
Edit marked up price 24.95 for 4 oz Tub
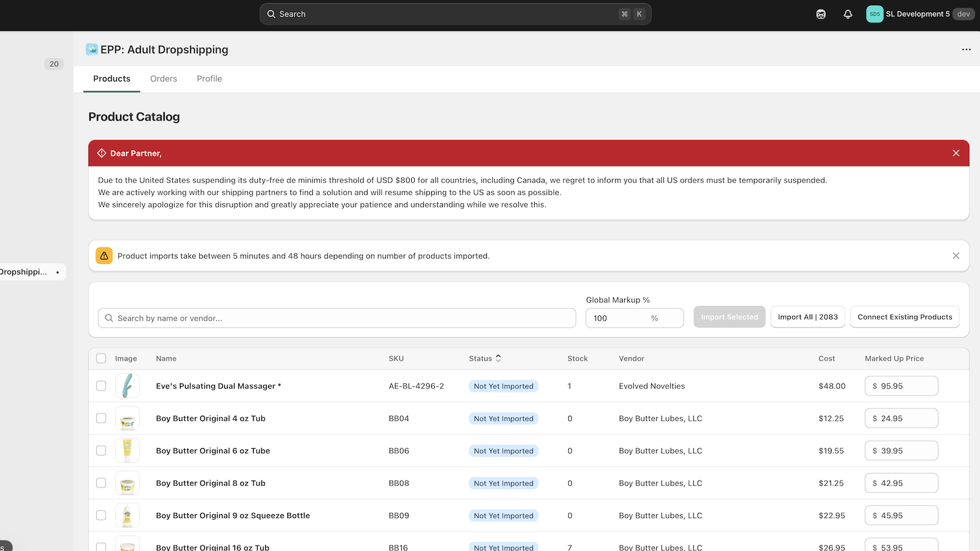point(901,419)
